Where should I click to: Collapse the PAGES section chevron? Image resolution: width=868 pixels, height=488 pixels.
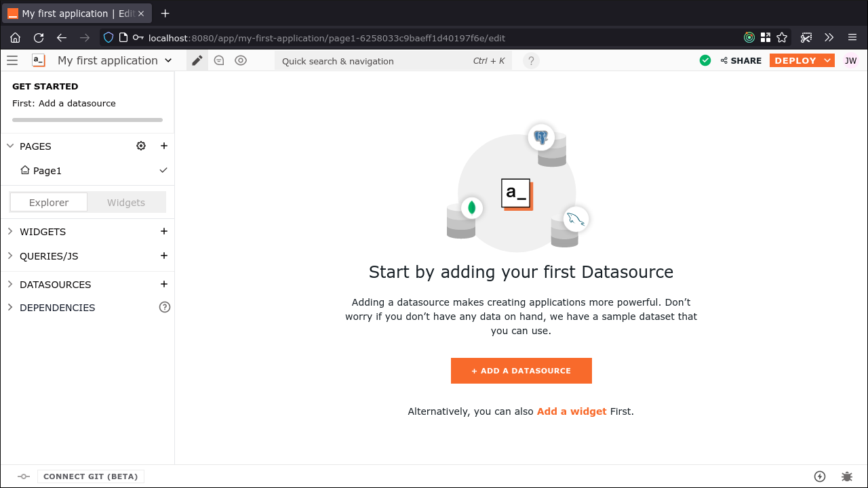pos(10,146)
